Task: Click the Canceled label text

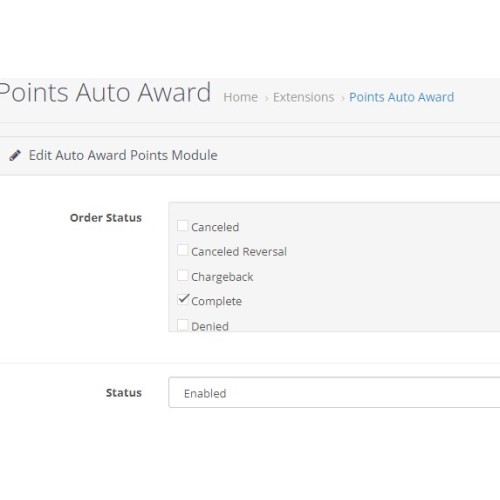Action: pos(215,227)
